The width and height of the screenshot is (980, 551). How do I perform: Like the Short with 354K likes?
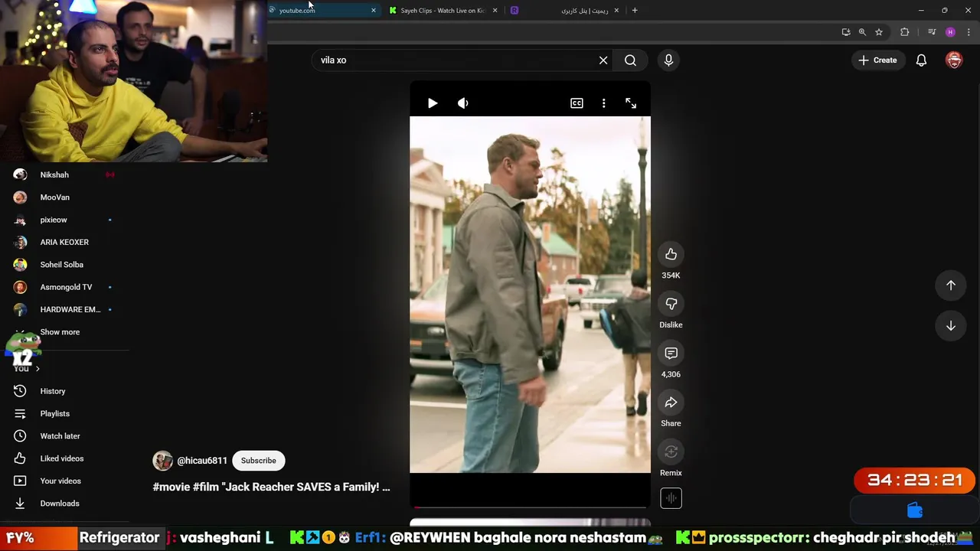[x=671, y=254]
